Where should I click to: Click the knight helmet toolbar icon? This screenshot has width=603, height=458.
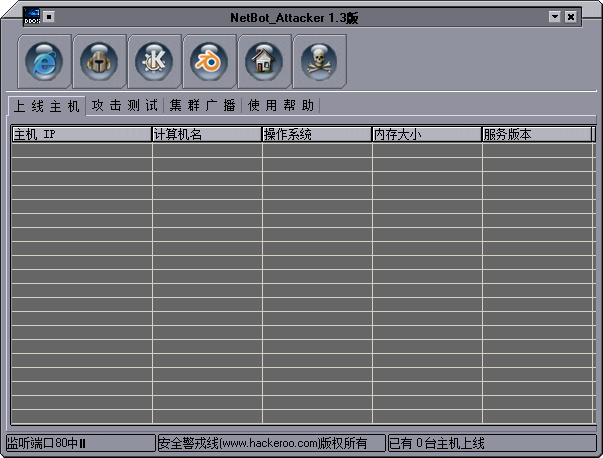100,61
